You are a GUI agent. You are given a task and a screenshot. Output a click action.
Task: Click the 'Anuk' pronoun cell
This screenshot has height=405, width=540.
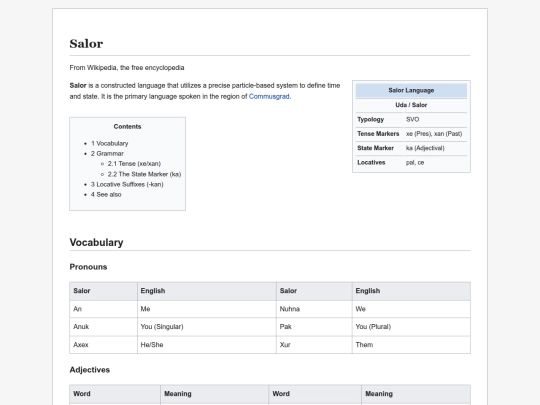coord(103,327)
